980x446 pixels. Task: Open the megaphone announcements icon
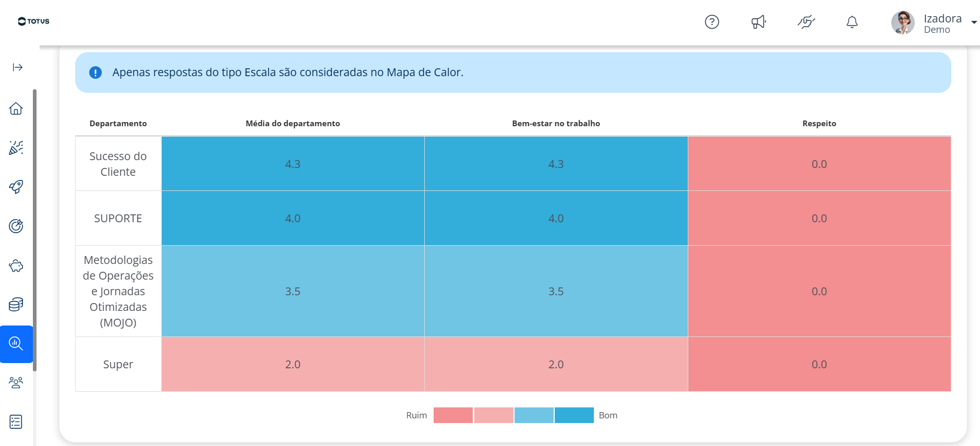tap(759, 22)
